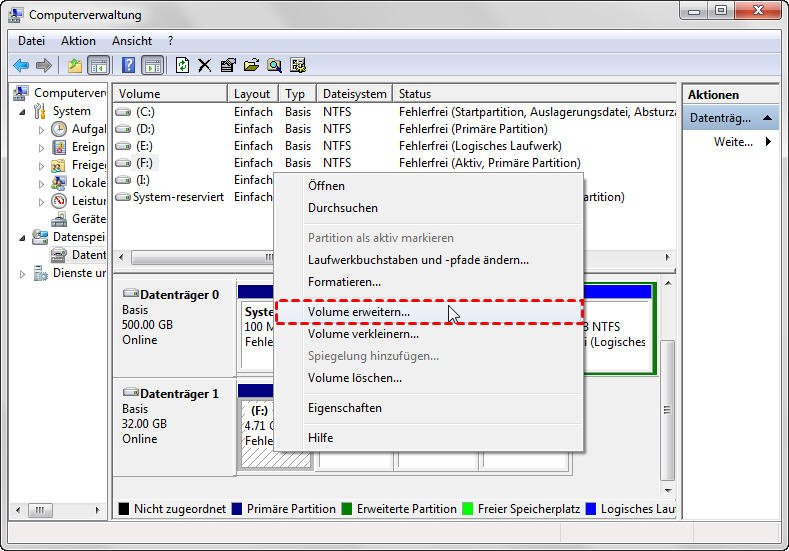The height and width of the screenshot is (551, 789).
Task: Expand the Lokale Benutzer tree node
Action: click(x=41, y=184)
